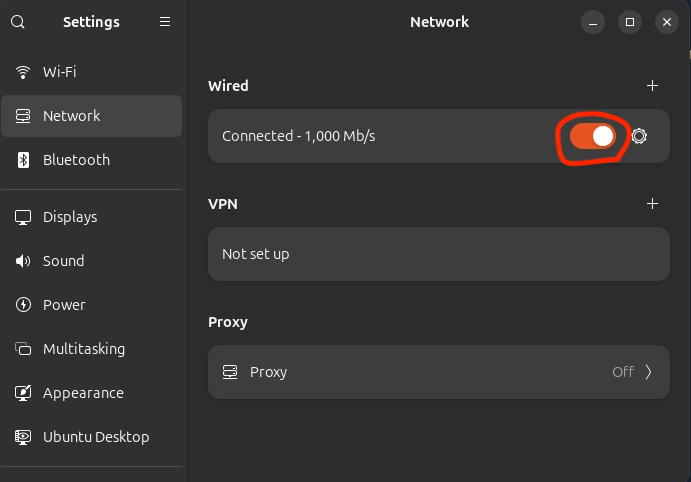Expand Proxy settings via chevron arrow
Viewport: 691px width, 482px height.
(x=648, y=372)
